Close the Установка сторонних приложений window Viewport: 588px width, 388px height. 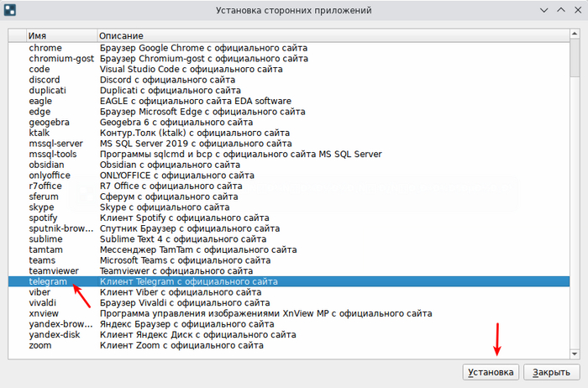[578, 10]
